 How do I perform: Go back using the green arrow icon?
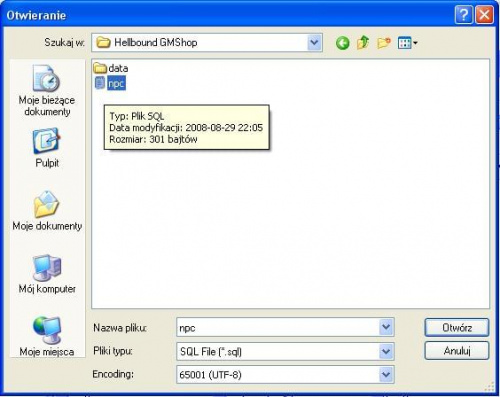click(342, 43)
